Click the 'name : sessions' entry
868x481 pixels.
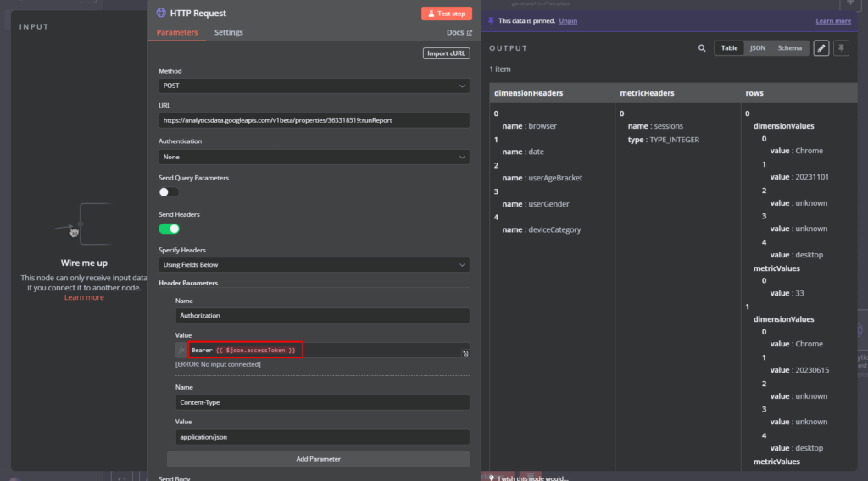click(655, 126)
